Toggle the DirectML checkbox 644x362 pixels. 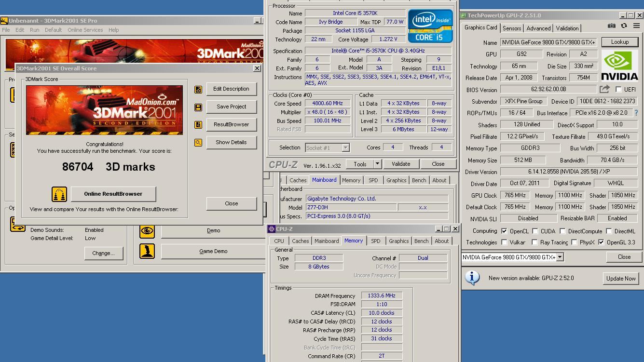point(609,231)
